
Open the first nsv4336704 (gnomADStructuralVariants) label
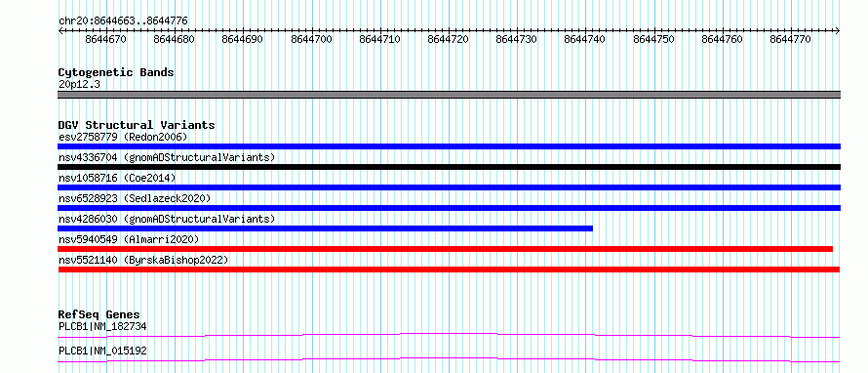point(167,157)
